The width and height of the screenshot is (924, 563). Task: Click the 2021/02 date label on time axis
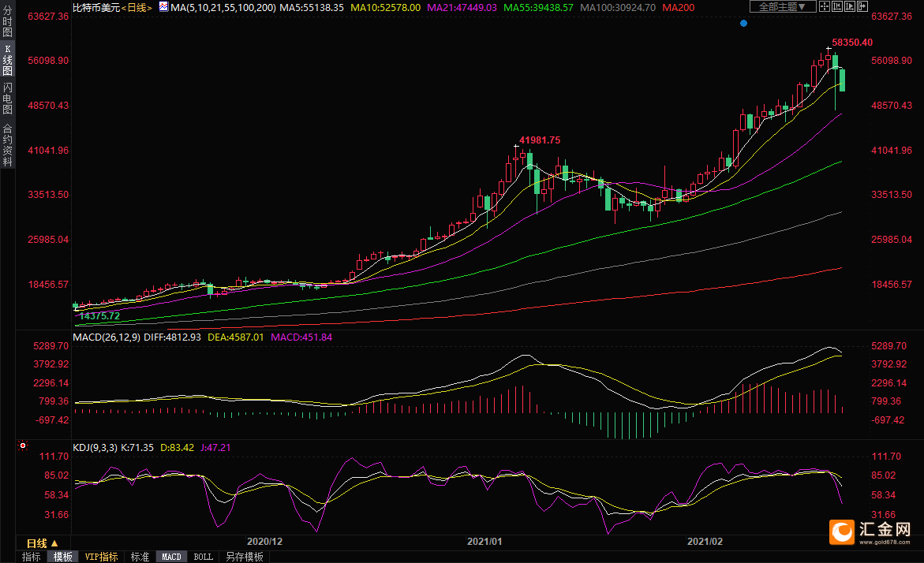tap(705, 542)
